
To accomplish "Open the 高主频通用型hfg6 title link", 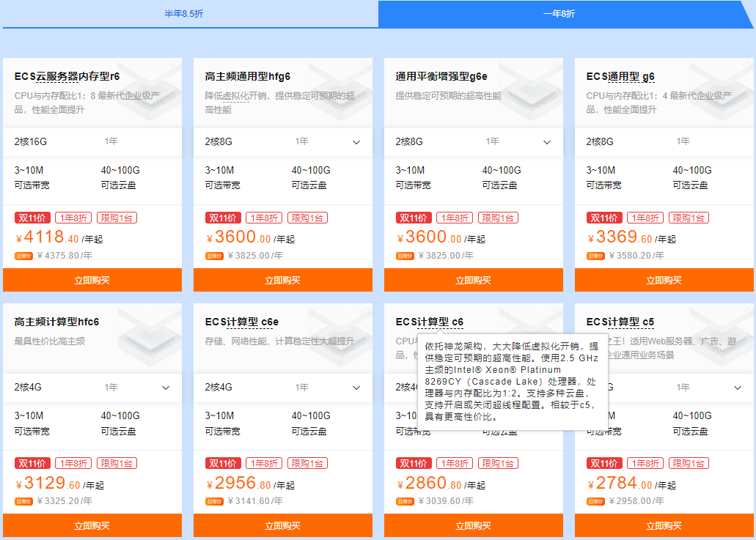I will [247, 77].
